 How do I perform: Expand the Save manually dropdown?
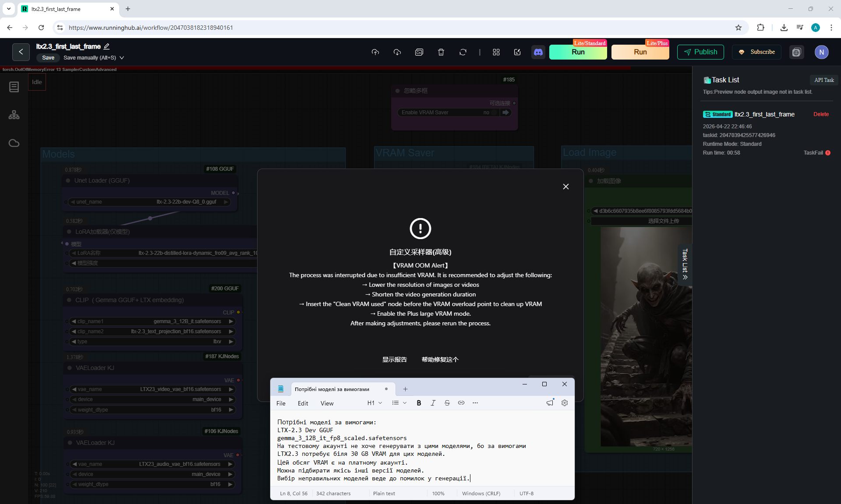coord(122,58)
